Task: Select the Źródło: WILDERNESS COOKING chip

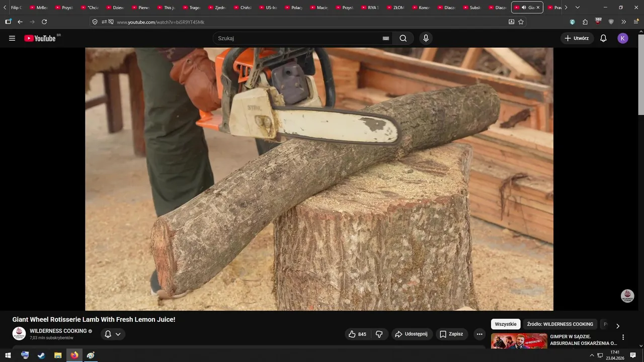Action: [560, 324]
